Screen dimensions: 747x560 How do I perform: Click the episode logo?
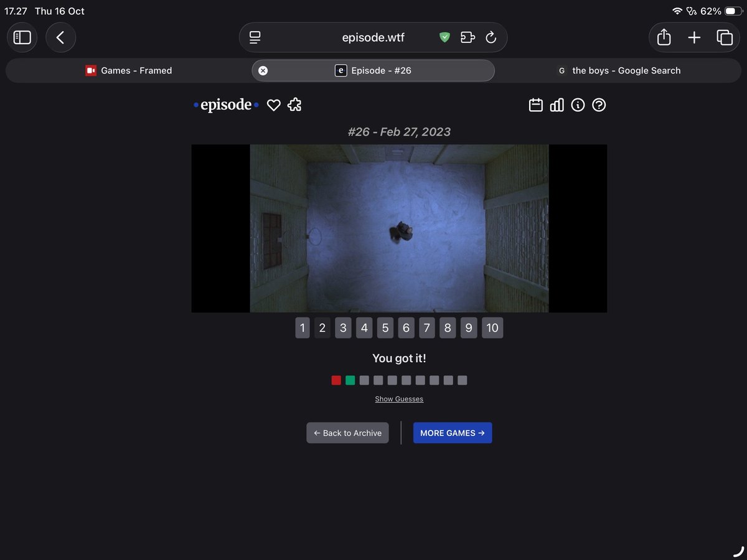point(226,105)
